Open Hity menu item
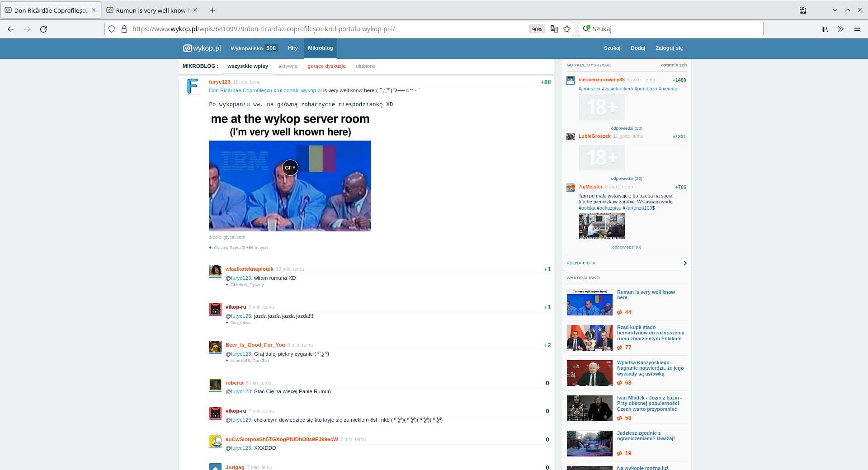The height and width of the screenshot is (470, 868). pos(293,48)
